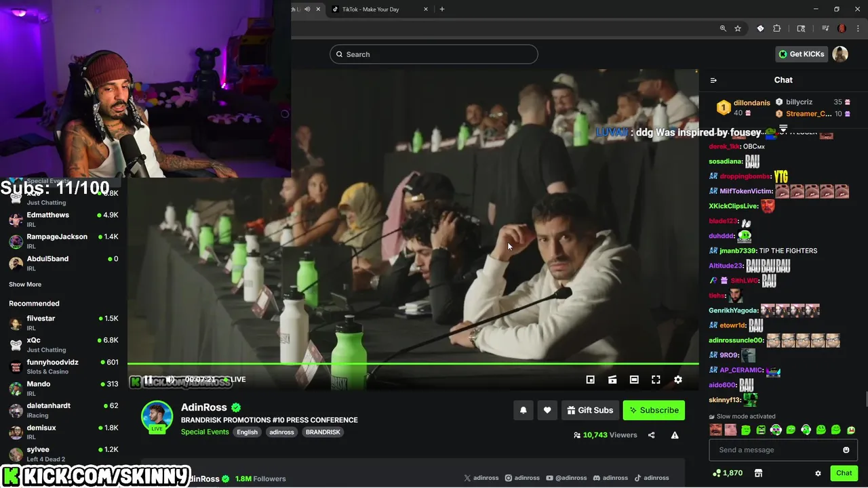Open Abdul5band channel in sidebar
Image resolution: width=868 pixels, height=488 pixels.
click(x=64, y=263)
